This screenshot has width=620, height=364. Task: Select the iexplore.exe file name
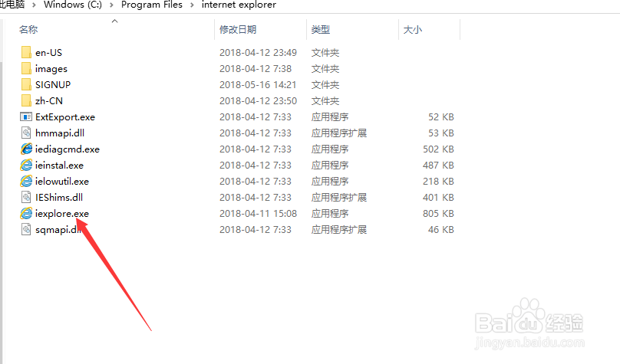pyautogui.click(x=62, y=214)
